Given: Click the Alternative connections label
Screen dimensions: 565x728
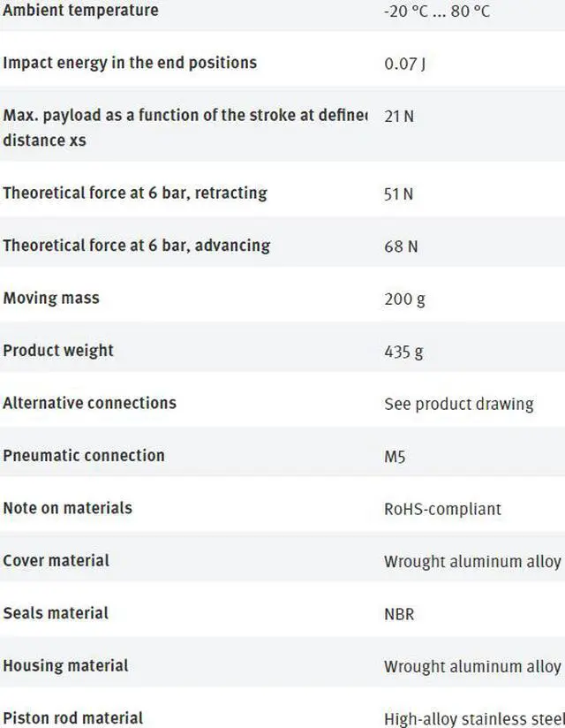Looking at the screenshot, I should 90,403.
